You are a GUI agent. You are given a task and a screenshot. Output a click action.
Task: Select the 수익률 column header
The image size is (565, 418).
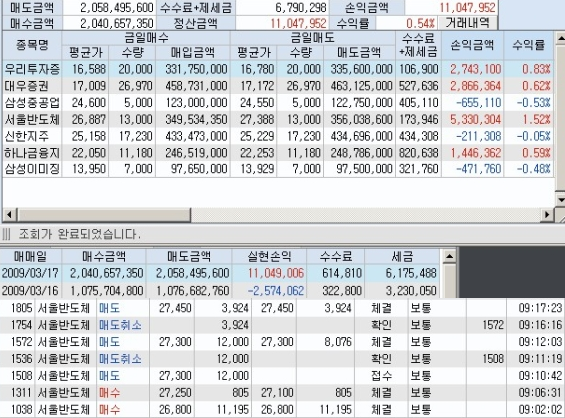pyautogui.click(x=528, y=45)
